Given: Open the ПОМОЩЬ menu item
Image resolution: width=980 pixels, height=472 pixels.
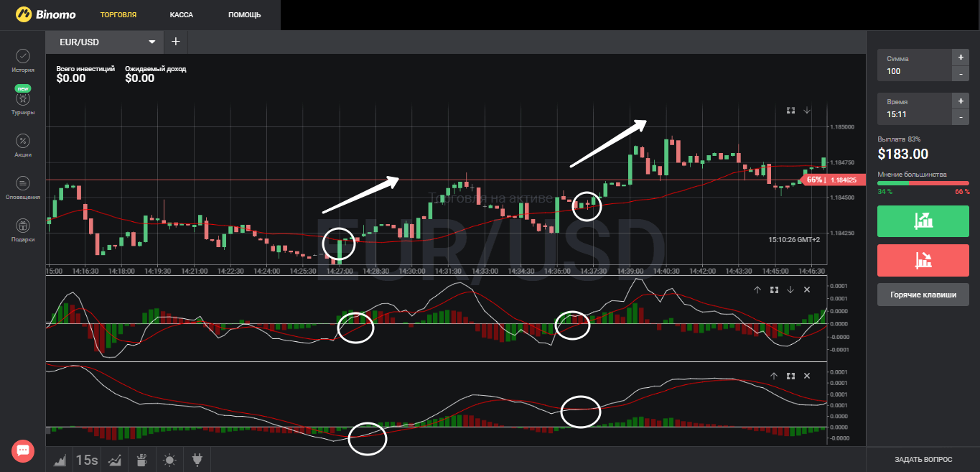Looking at the screenshot, I should [x=244, y=15].
